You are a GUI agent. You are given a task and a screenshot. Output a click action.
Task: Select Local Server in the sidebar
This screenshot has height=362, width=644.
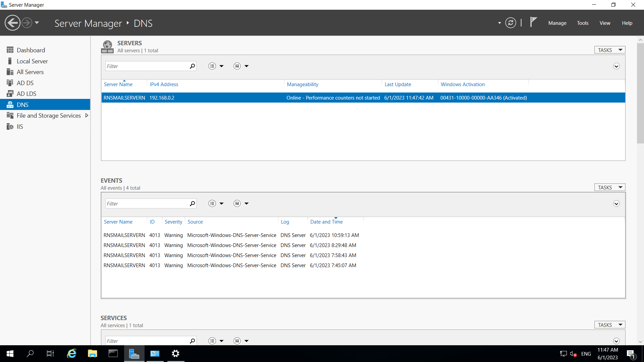45,61
